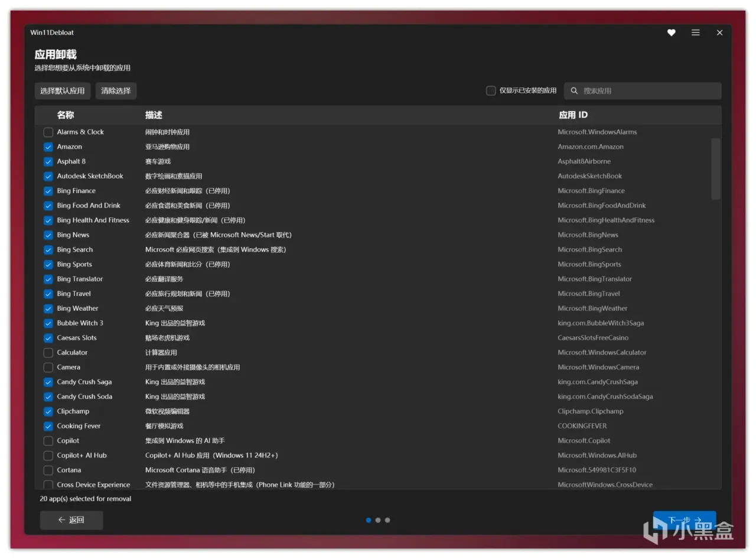This screenshot has height=559, width=756.
Task: Uncheck the Bing Finance checkbox
Action: 48,191
